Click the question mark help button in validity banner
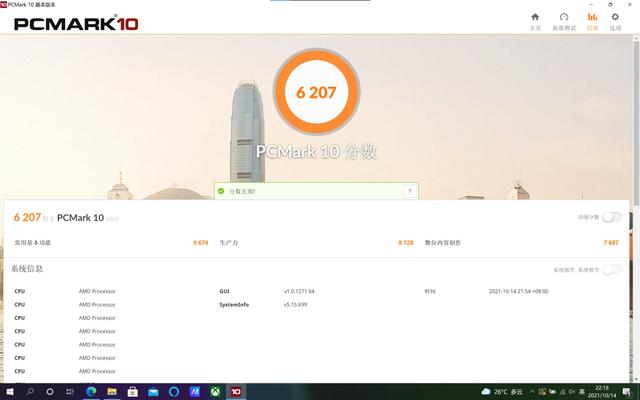This screenshot has width=640, height=400. tap(410, 191)
